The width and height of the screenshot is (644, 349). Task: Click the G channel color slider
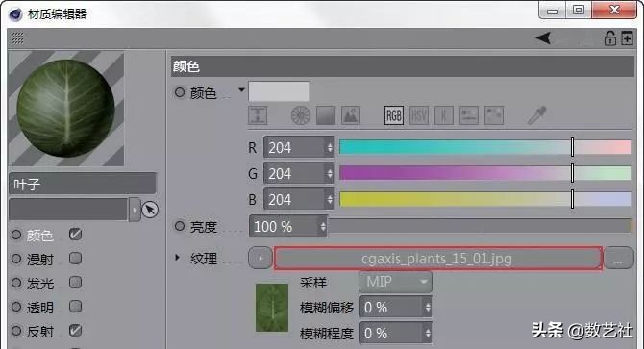[485, 173]
